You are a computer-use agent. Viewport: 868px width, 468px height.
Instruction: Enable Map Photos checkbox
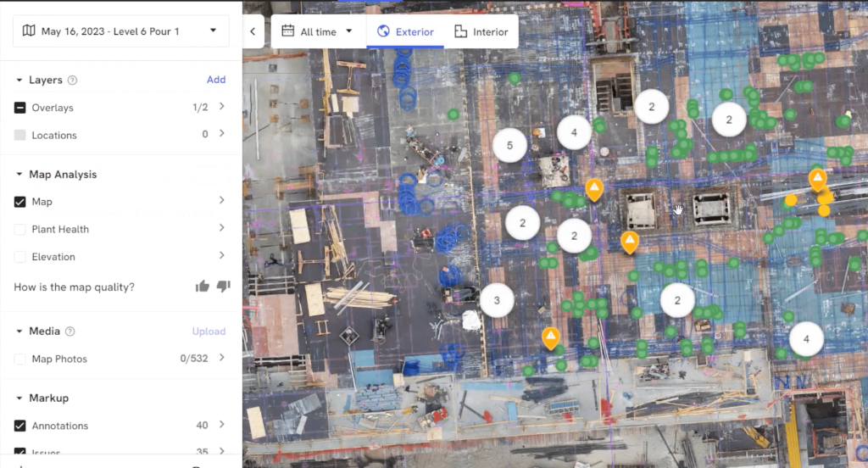point(20,359)
